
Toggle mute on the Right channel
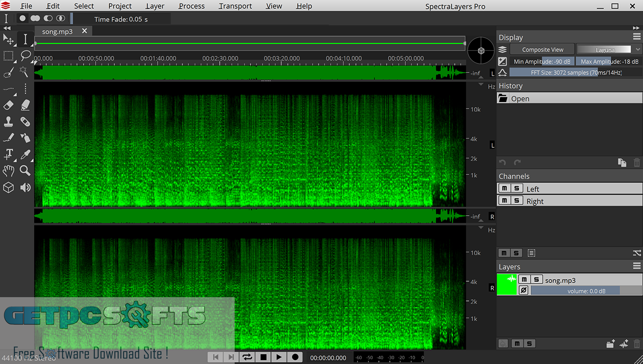[504, 201]
